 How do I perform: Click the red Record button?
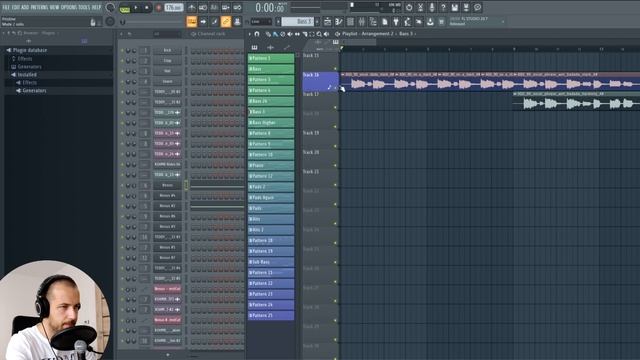tap(159, 8)
